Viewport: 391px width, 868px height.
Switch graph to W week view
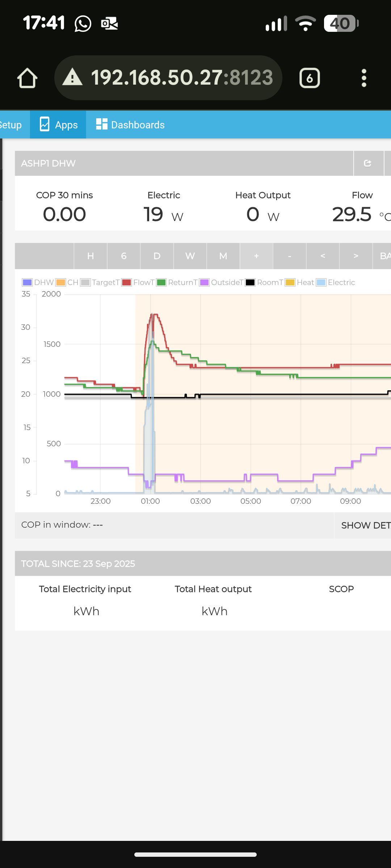pyautogui.click(x=190, y=256)
